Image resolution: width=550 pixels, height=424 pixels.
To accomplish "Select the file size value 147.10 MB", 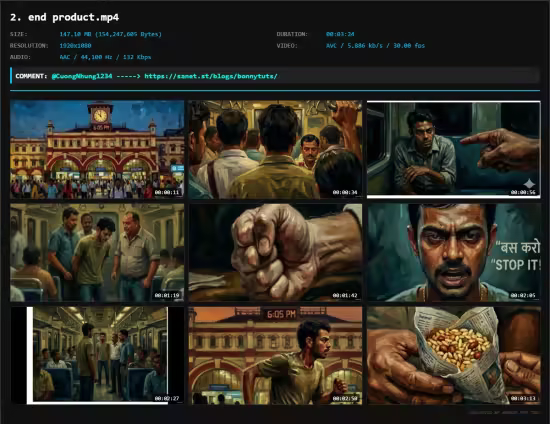I will point(110,34).
